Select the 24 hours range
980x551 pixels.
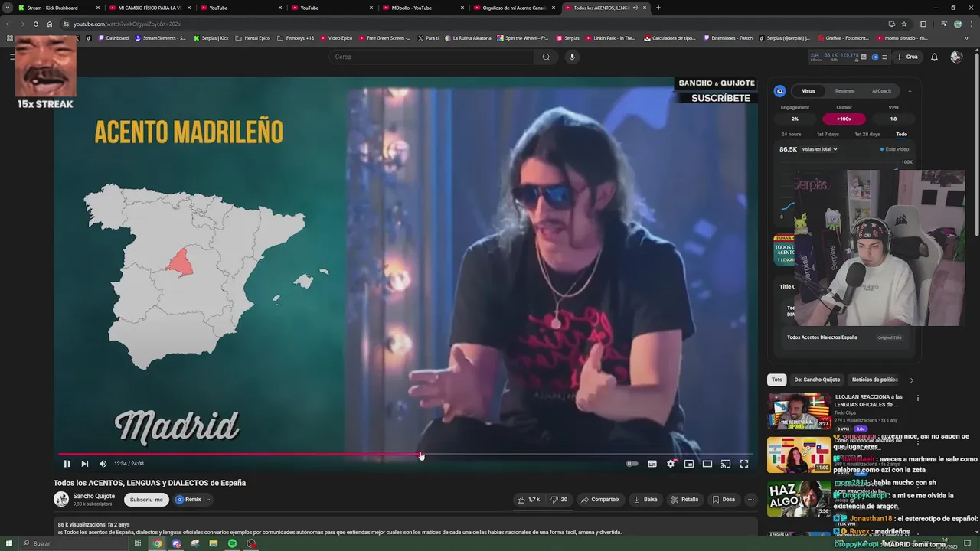[791, 134]
